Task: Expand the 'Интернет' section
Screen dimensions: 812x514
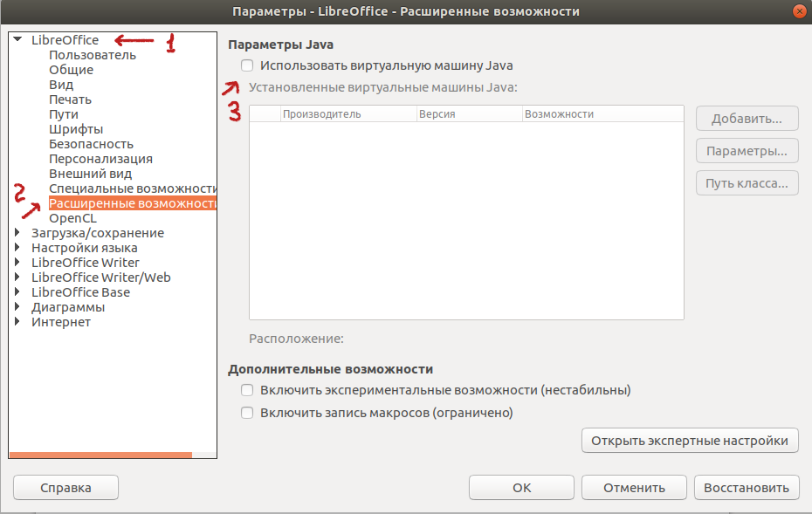Action: pos(16,321)
